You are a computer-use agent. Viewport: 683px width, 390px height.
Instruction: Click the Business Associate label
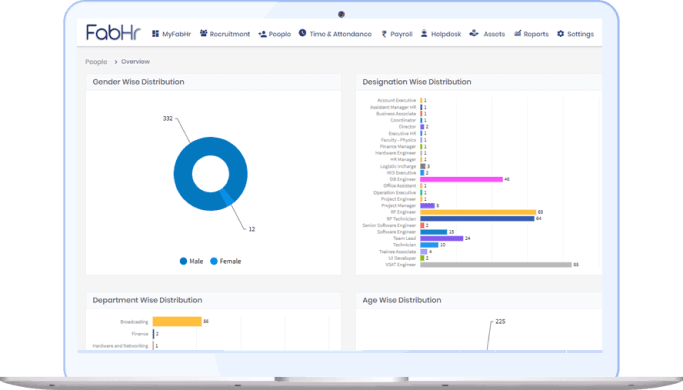click(396, 114)
